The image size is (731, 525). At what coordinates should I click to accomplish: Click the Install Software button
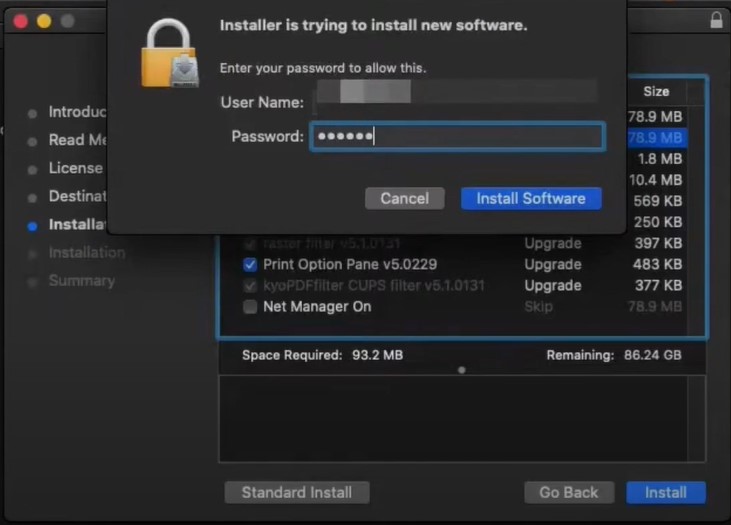[531, 199]
